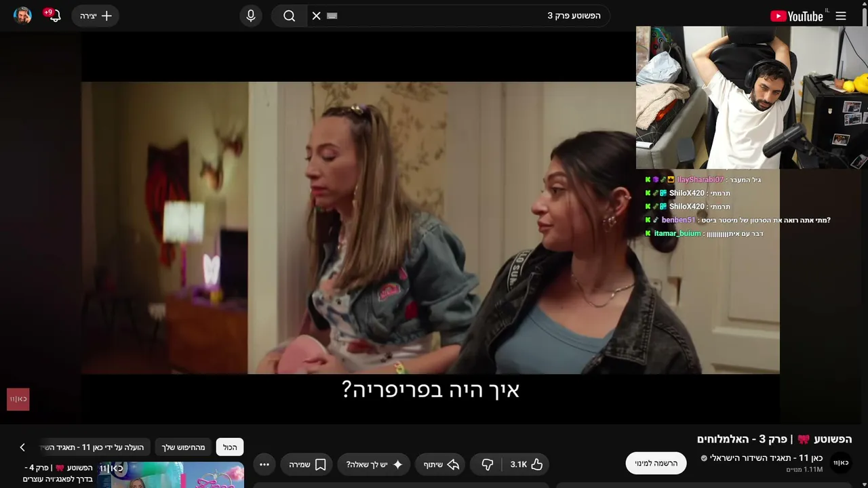Open the on-screen keyboard icon in search
This screenshot has width=868, height=488.
[332, 16]
